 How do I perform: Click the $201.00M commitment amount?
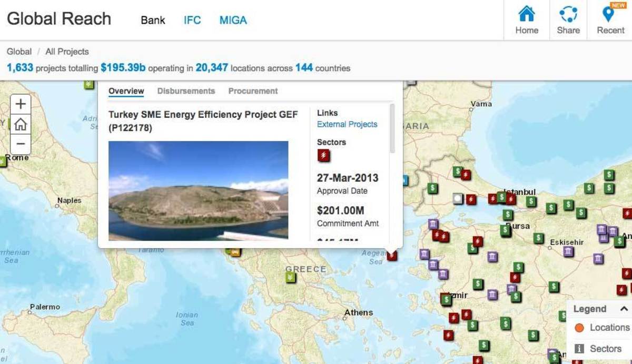(341, 210)
